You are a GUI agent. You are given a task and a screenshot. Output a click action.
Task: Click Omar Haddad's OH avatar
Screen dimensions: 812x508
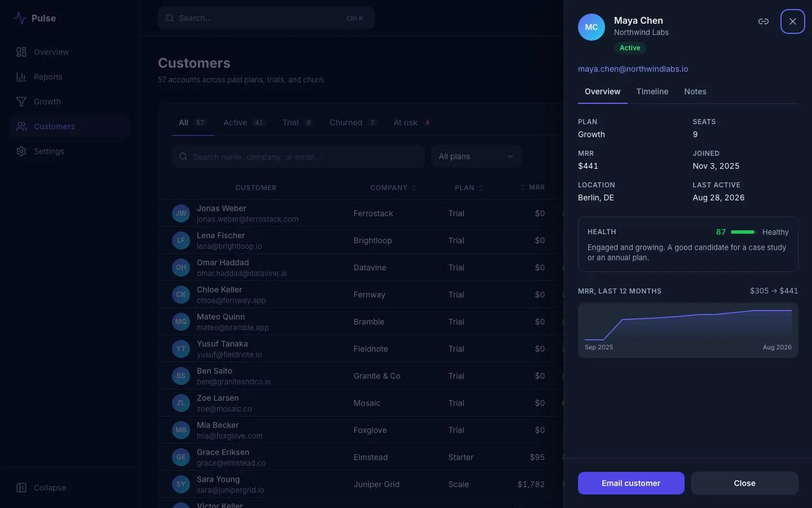(181, 268)
